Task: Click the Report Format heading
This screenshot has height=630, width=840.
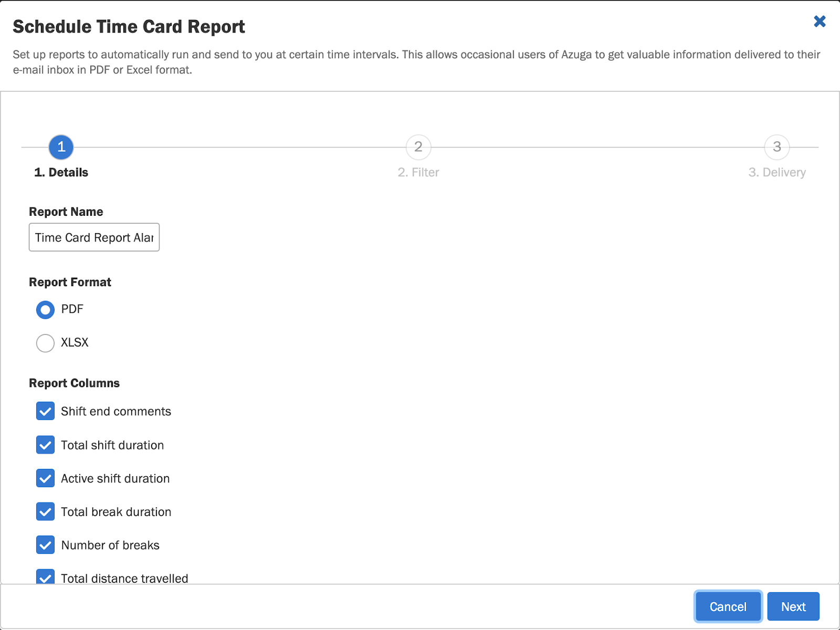Action: [x=70, y=282]
